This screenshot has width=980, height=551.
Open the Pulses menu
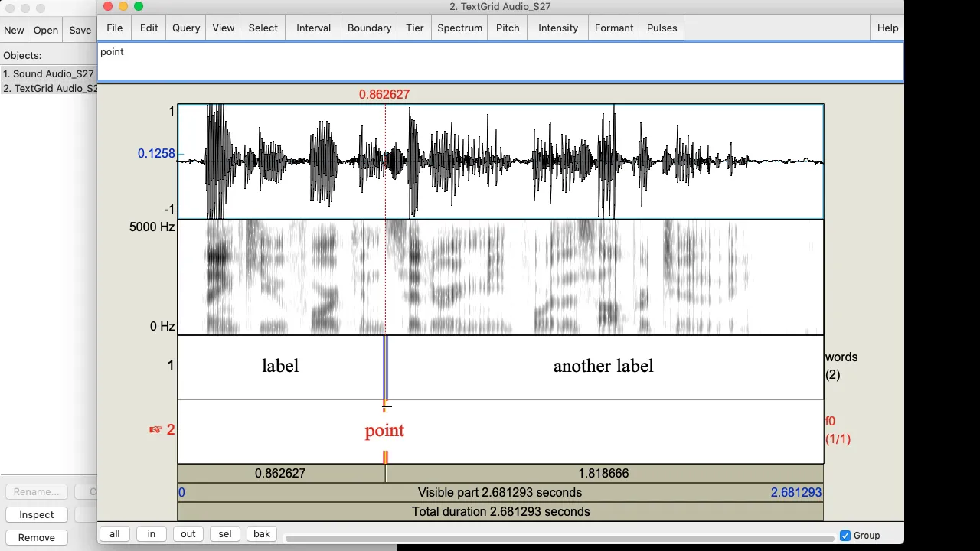(x=661, y=28)
